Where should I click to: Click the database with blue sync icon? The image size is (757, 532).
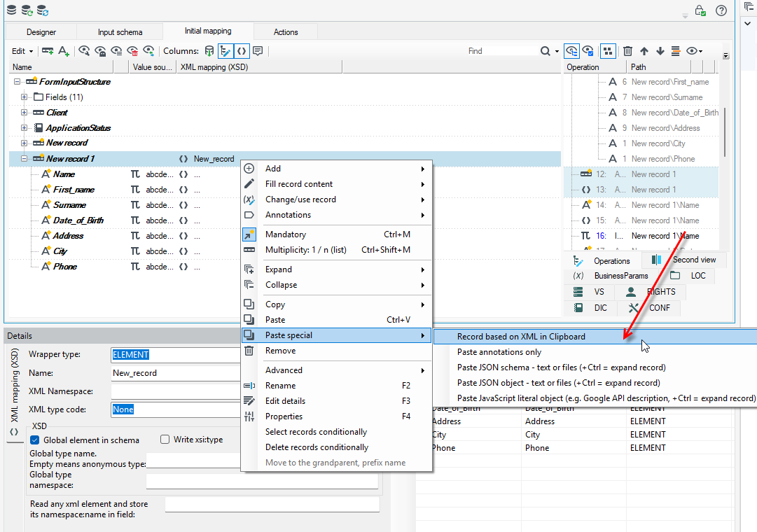[43, 10]
